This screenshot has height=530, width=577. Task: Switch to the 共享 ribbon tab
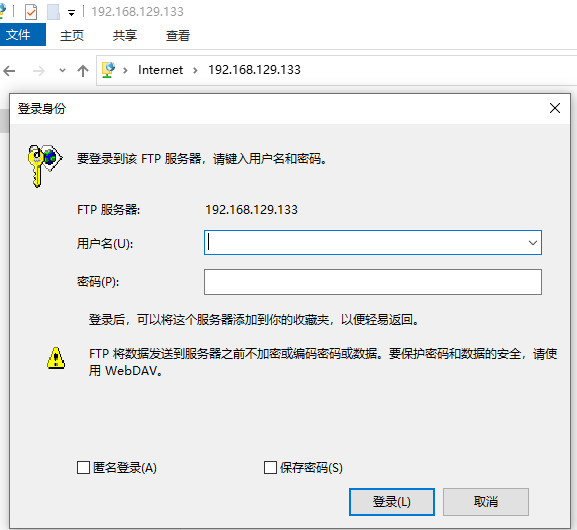click(x=125, y=35)
